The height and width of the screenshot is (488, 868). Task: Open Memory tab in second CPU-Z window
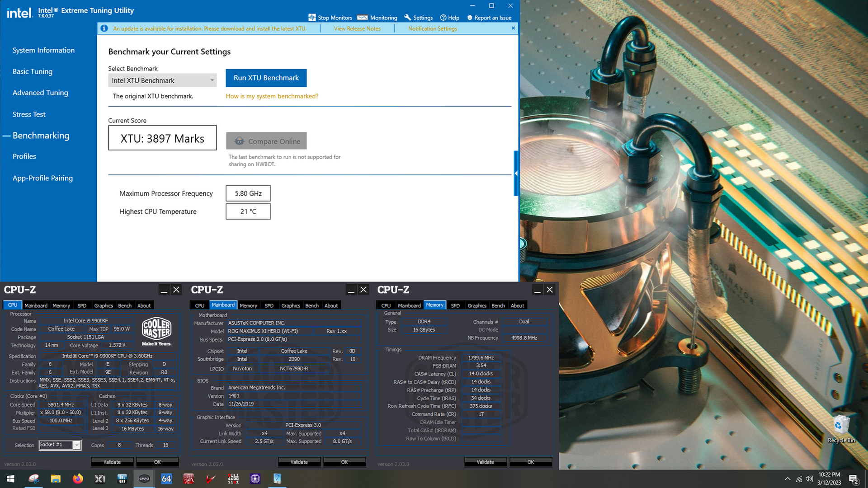click(248, 306)
